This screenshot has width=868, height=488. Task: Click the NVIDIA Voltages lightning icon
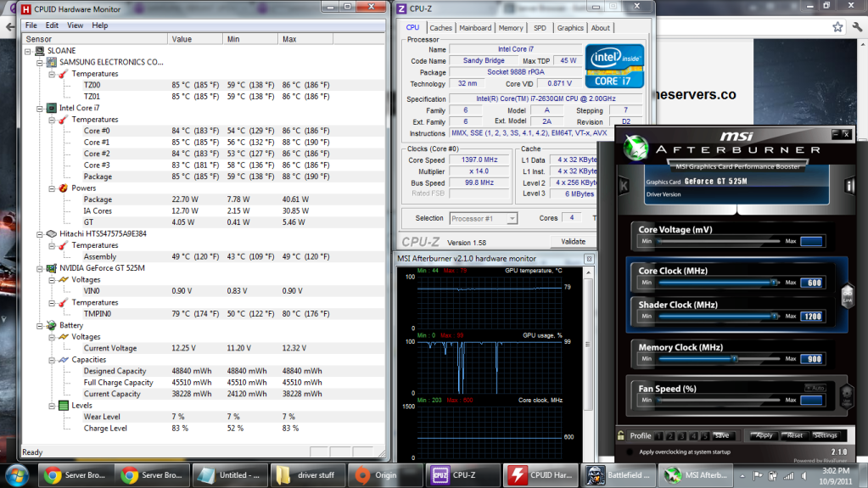[x=64, y=280]
